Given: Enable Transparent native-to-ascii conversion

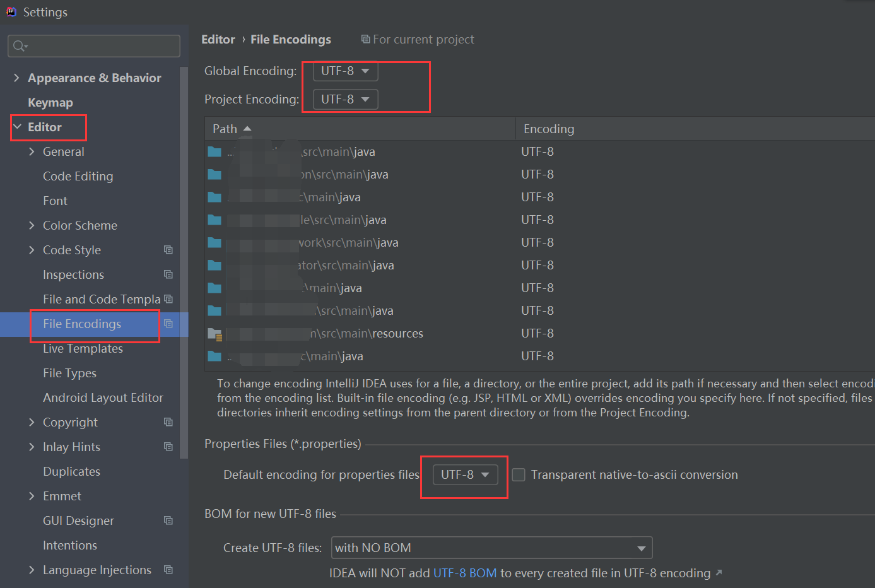Looking at the screenshot, I should 519,474.
